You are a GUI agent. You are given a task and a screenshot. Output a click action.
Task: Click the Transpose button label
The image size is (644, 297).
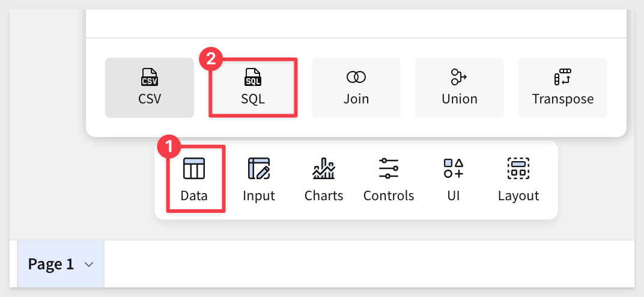563,99
